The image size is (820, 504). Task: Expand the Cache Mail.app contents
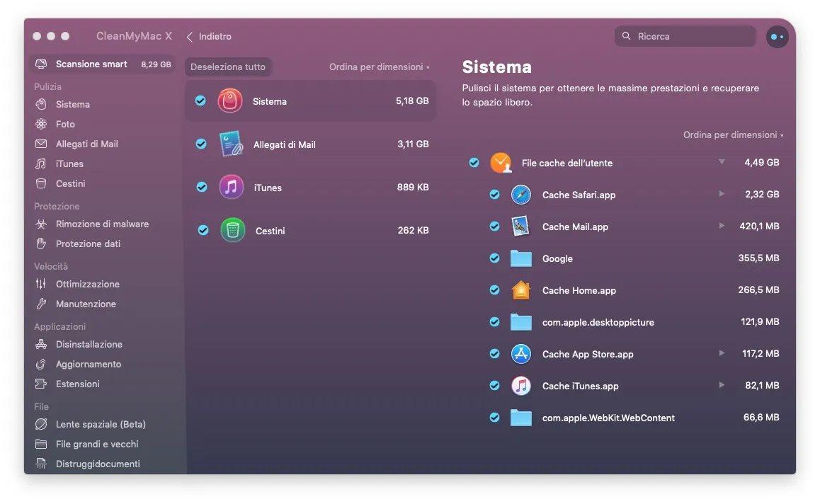722,227
